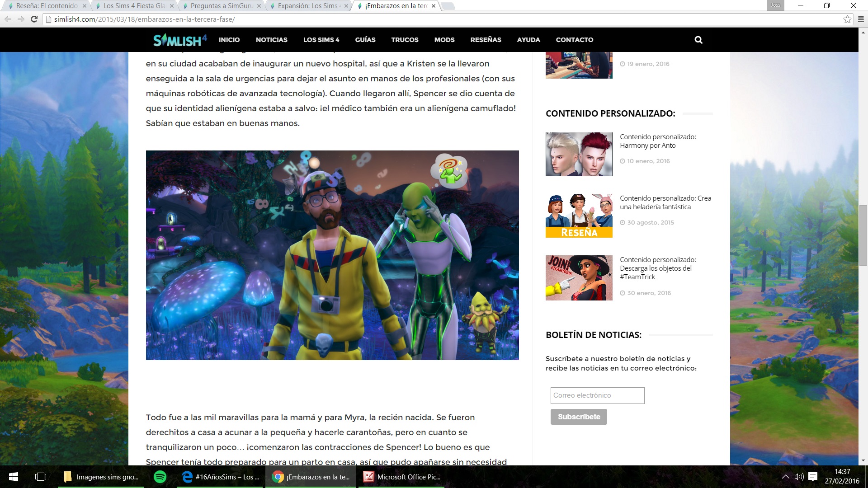Click the website search magnifier icon
The width and height of the screenshot is (868, 488).
(x=698, y=40)
